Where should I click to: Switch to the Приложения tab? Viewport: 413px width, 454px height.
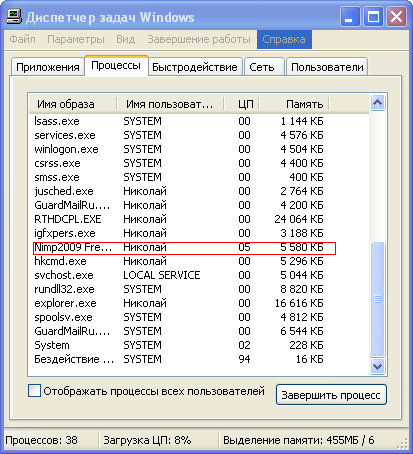[x=48, y=67]
